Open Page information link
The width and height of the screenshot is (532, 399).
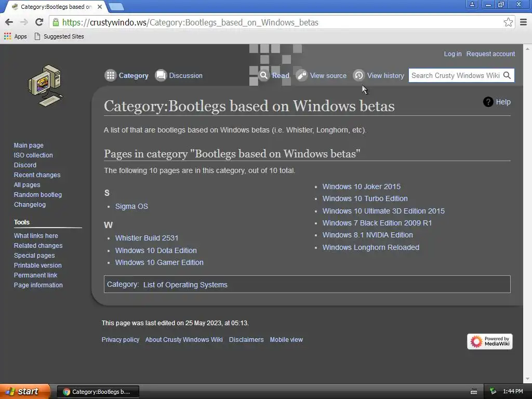tap(38, 285)
